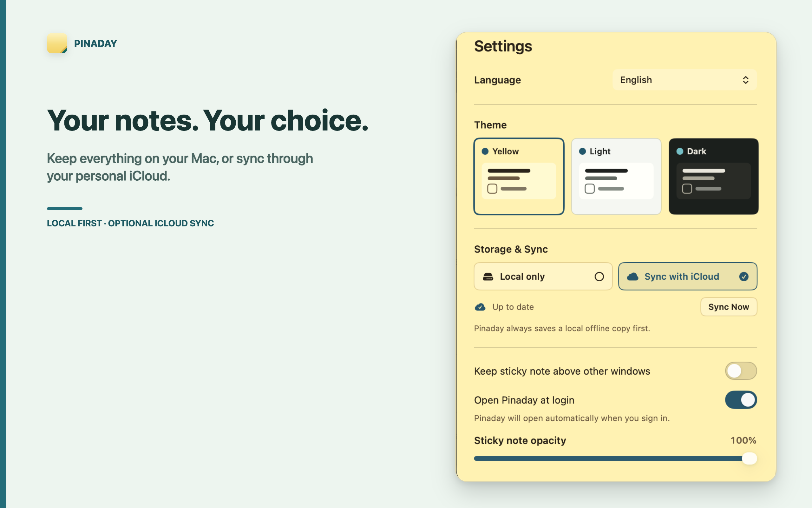Click the Sticky note opacity label
This screenshot has height=508, width=812.
pyautogui.click(x=520, y=440)
